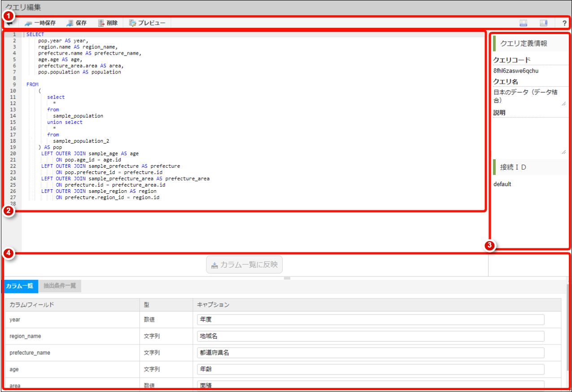This screenshot has width=572, height=392.
Task: Toggle the bottom panel layout icon
Action: [x=523, y=23]
